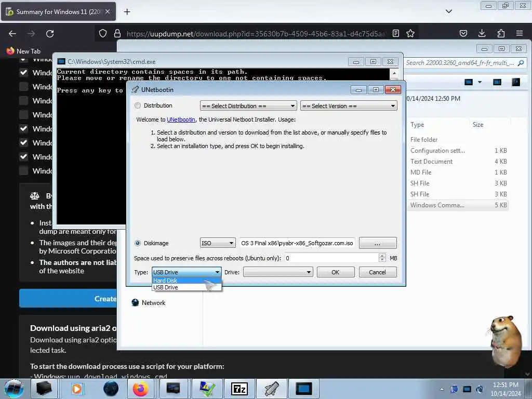Viewport: 532px width, 399px height.
Task: Toggle Explorer preview pane icon
Action: 497,82
